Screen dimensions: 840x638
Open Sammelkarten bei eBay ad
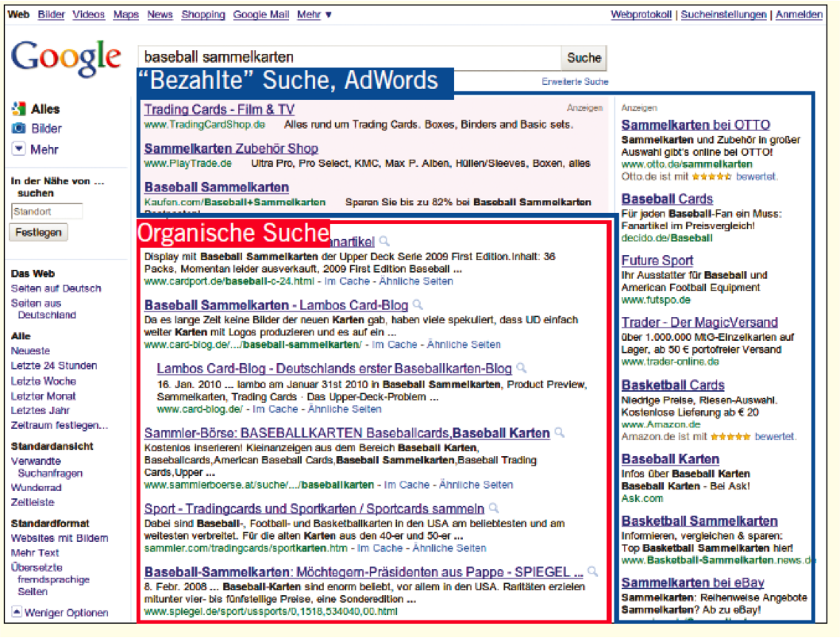[692, 582]
